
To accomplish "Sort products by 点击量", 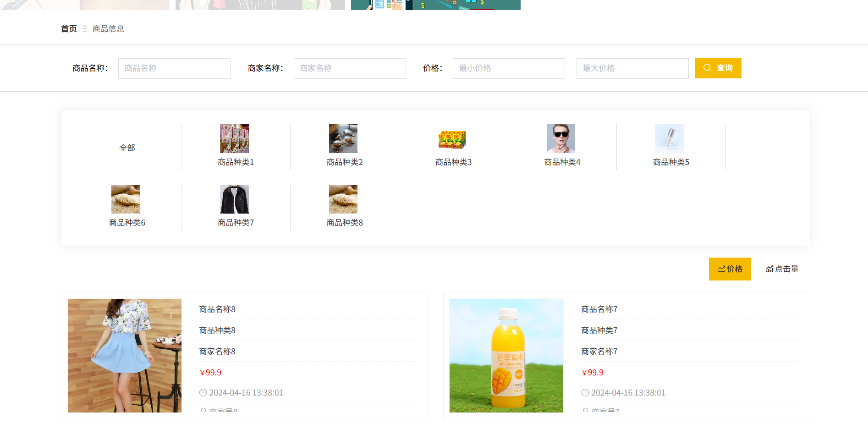I will pos(782,269).
